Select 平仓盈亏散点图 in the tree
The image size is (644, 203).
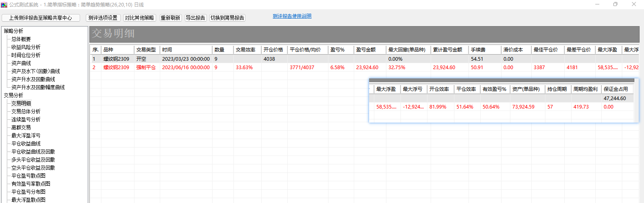tap(28, 176)
